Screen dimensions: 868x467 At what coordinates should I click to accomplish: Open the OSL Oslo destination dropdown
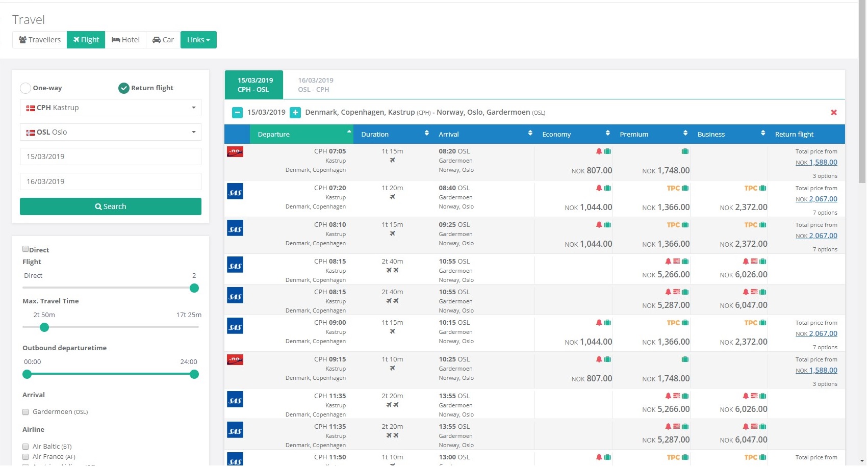point(111,132)
